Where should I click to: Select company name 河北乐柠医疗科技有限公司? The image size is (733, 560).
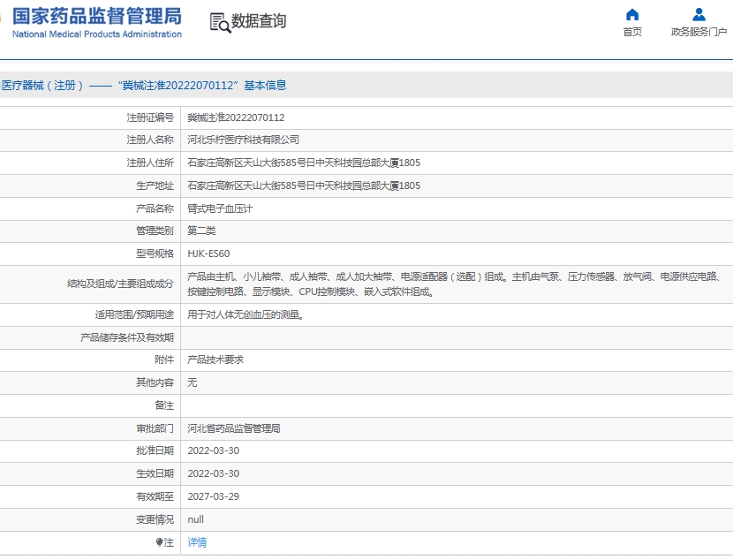[x=246, y=140]
